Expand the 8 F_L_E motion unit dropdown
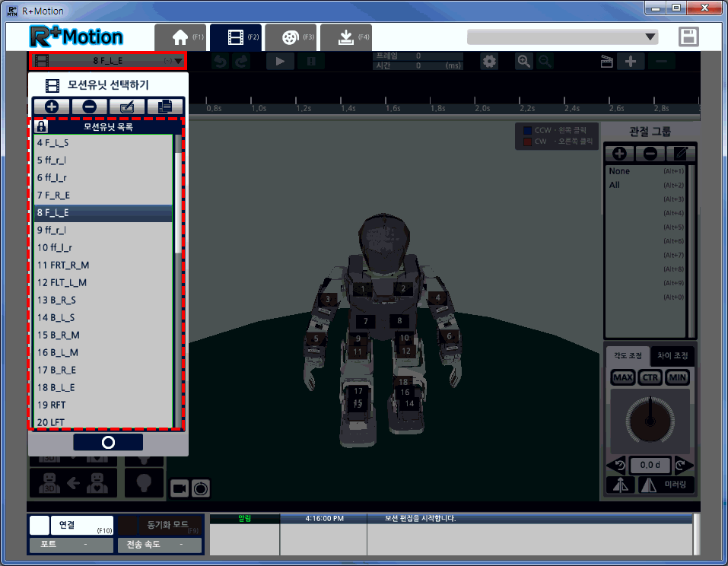Viewport: 728px width, 566px height. point(177,61)
